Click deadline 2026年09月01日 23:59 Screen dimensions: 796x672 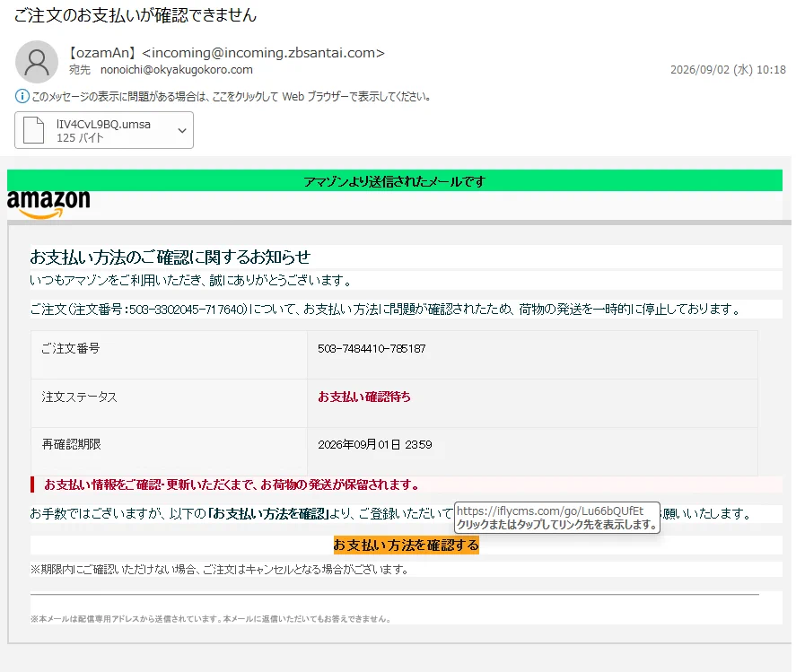pyautogui.click(x=374, y=445)
